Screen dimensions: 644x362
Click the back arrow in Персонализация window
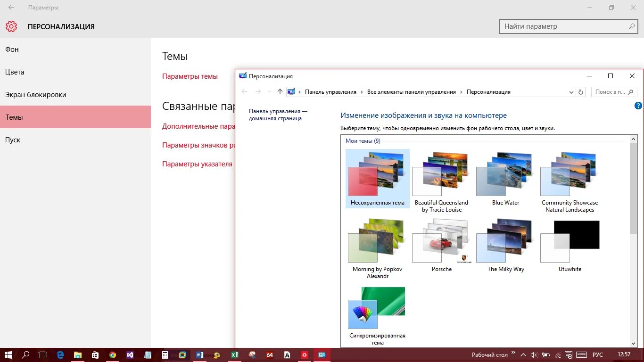244,92
